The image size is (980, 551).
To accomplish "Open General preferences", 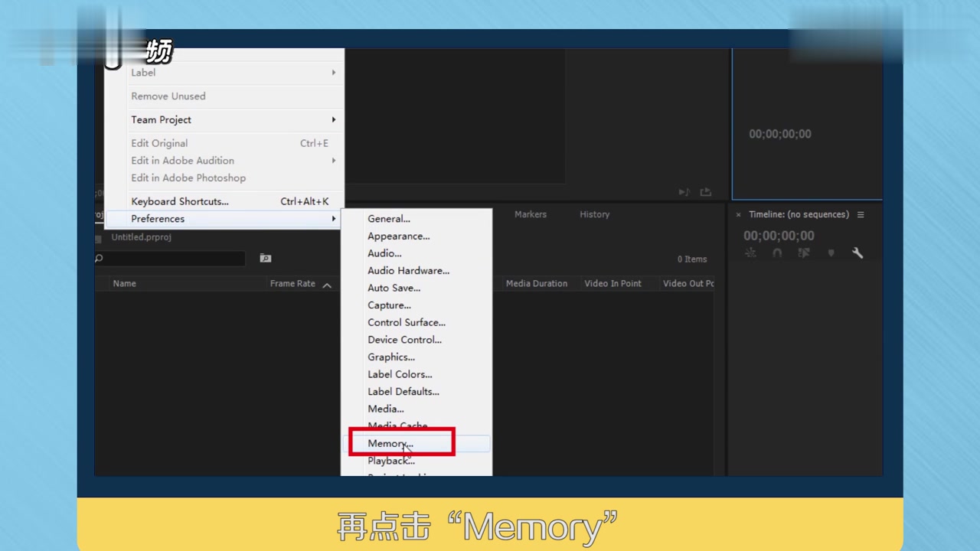I will (389, 219).
